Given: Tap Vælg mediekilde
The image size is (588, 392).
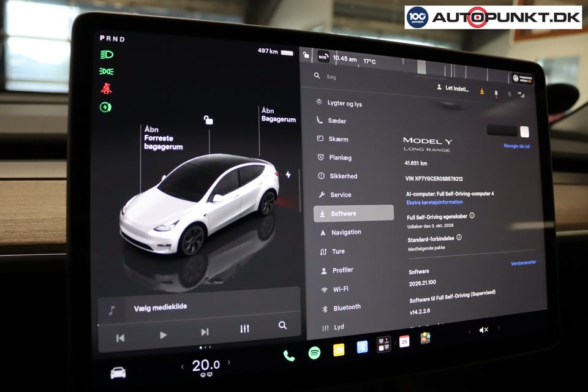Looking at the screenshot, I should coord(160,307).
